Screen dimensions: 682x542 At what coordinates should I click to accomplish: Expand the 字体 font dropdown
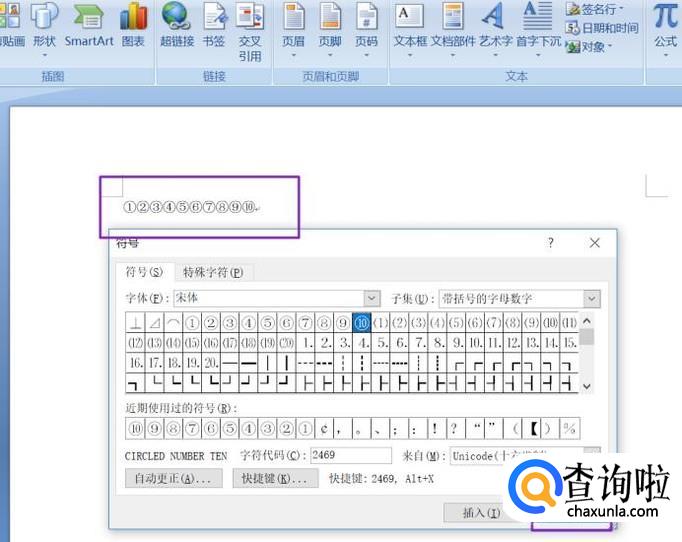pos(371,298)
